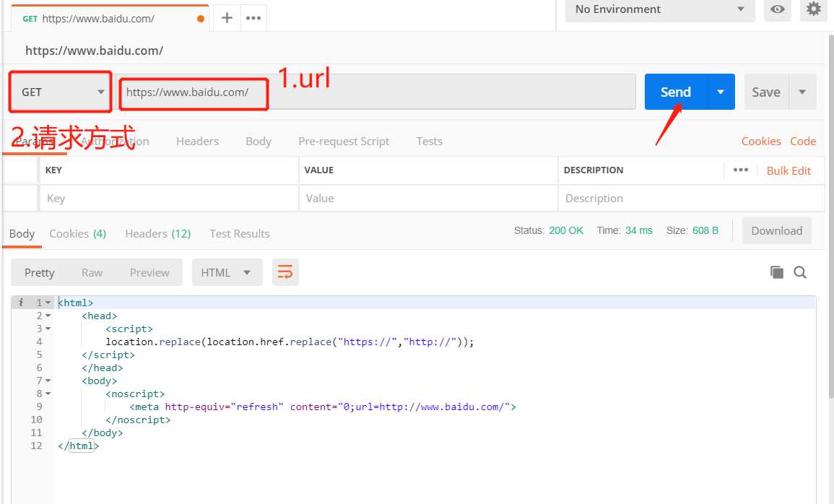Click the DESCRIPTION column header
The height and width of the screenshot is (504, 834).
tap(594, 170)
